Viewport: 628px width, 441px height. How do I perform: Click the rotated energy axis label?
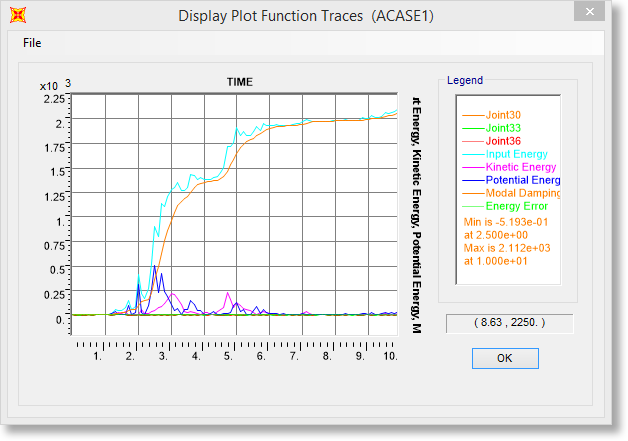click(x=415, y=215)
